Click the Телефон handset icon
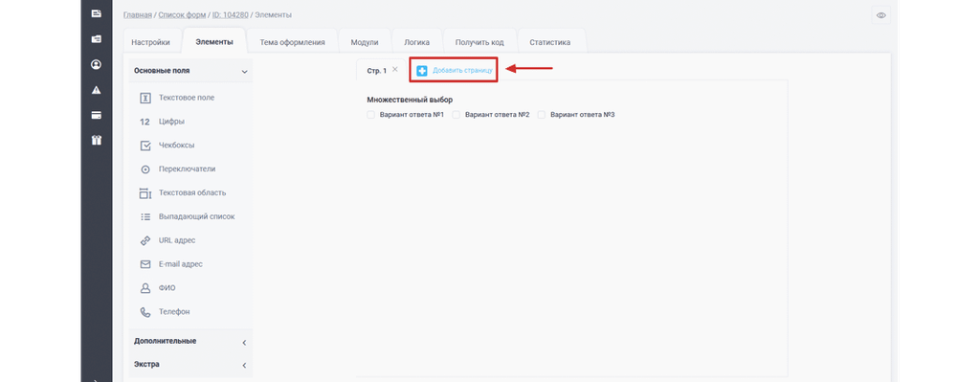This screenshot has height=382, width=980. tap(145, 312)
